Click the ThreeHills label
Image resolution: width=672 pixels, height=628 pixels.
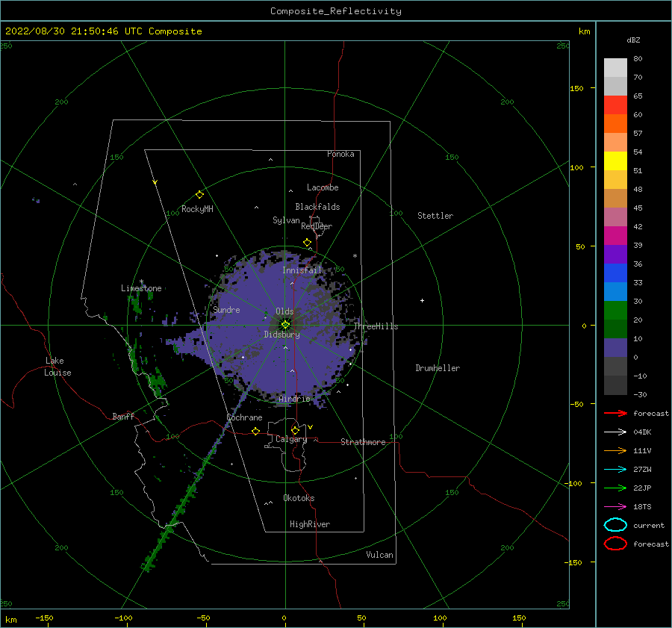pyautogui.click(x=376, y=326)
